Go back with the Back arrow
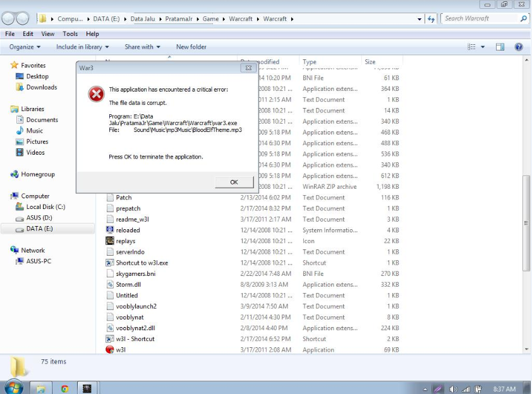The width and height of the screenshot is (532, 394). click(8, 18)
